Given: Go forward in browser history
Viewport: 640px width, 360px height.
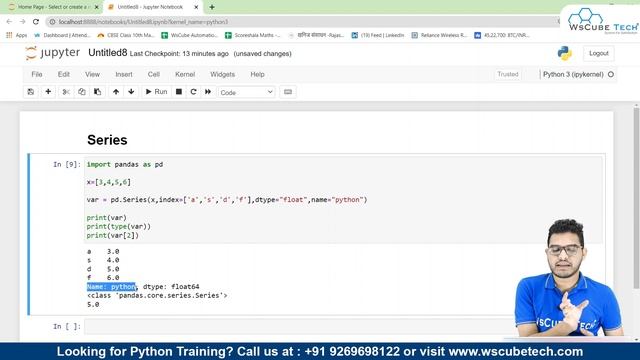Looking at the screenshot, I should 22,22.
